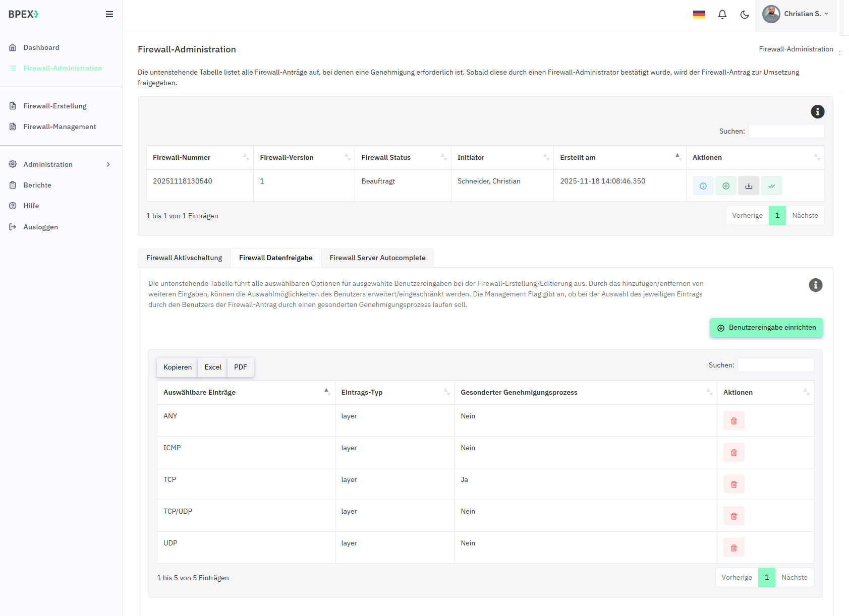
Task: Delete the UDP entry with trash icon
Action: 733,548
